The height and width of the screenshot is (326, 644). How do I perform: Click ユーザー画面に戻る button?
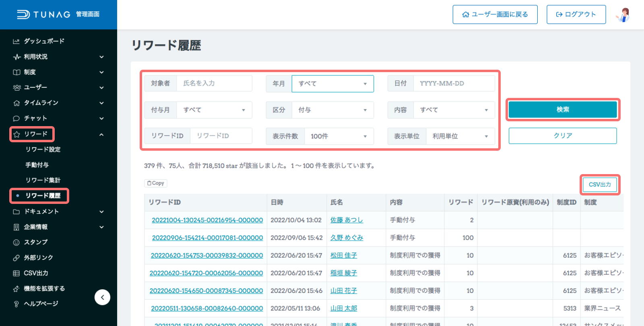pos(495,15)
